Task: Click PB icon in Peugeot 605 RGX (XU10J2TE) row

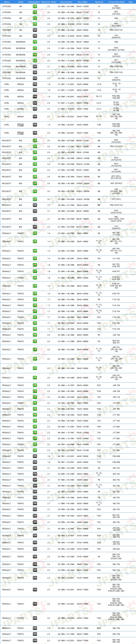Action: (x=35, y=158)
